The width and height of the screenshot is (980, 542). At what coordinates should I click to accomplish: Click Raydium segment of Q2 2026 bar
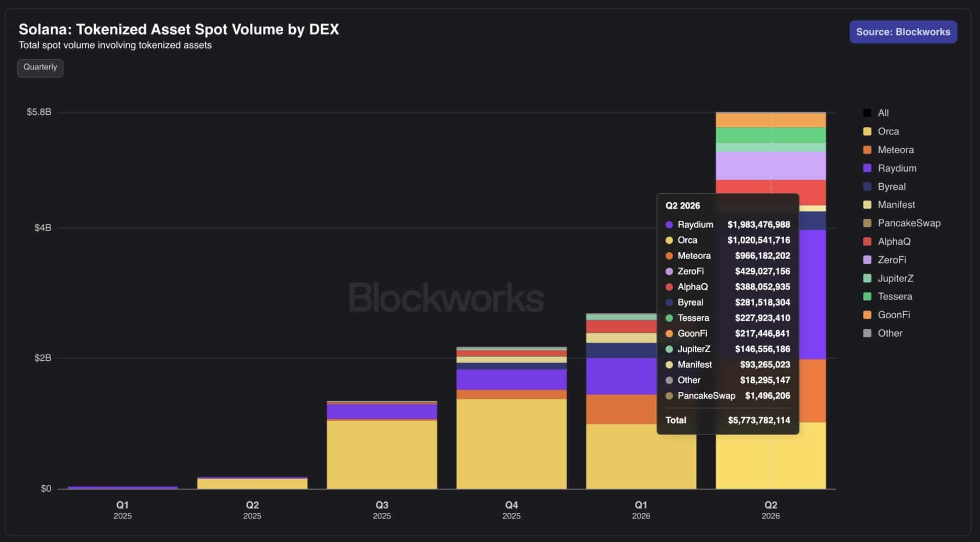pos(813,295)
